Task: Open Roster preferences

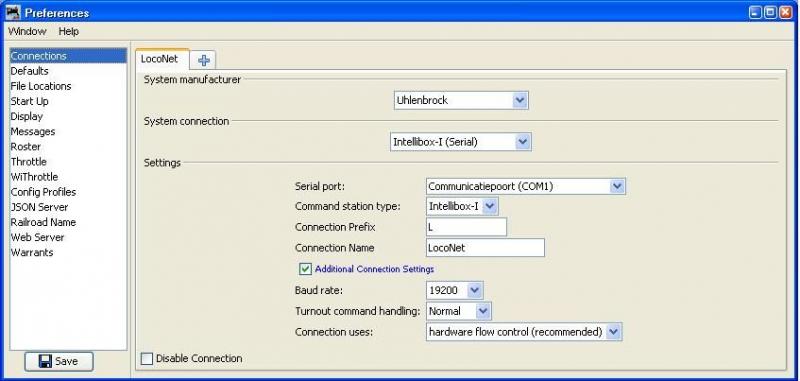Action: tap(68, 146)
